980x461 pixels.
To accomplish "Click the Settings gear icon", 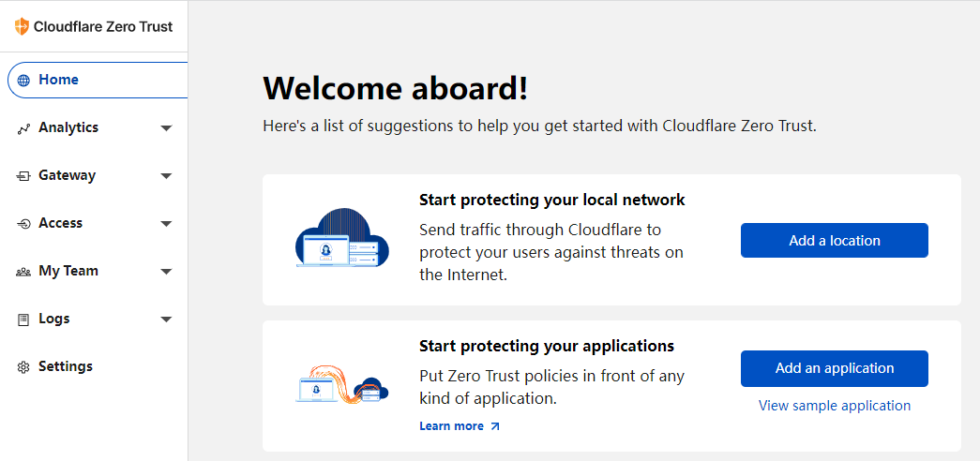I will point(23,367).
